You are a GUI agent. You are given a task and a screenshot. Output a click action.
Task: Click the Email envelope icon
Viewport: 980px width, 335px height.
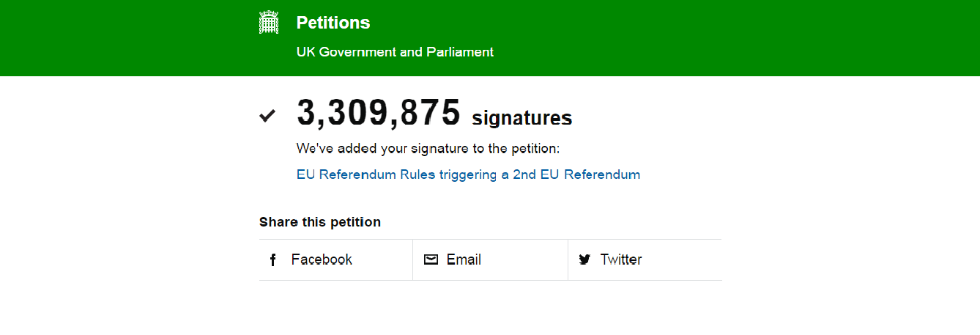pos(431,259)
